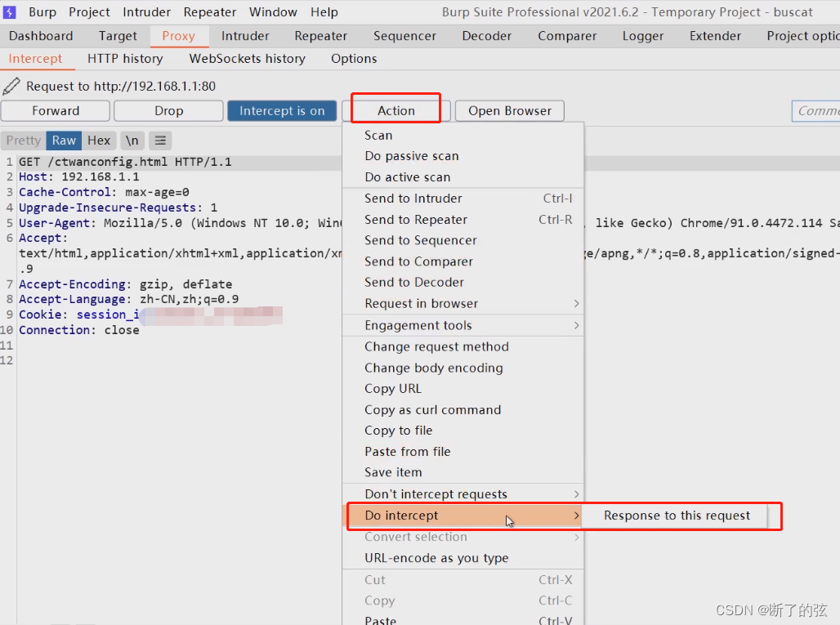Image resolution: width=840 pixels, height=625 pixels.
Task: Select Response to this request
Action: coord(676,516)
